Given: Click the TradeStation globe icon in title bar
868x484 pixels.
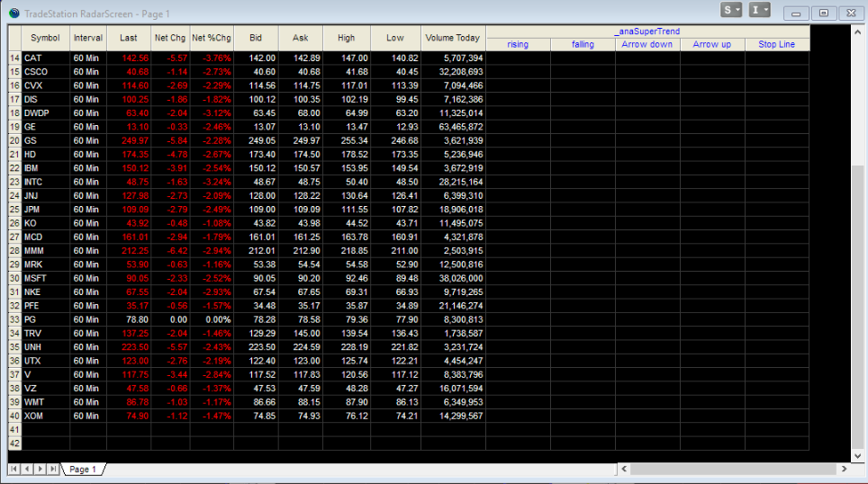Looking at the screenshot, I should (14, 13).
